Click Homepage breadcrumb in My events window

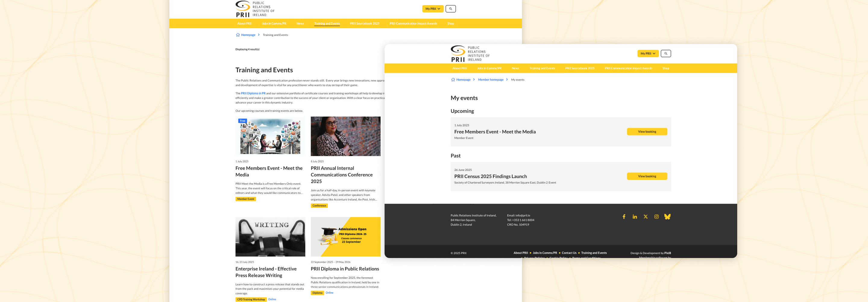(x=463, y=80)
